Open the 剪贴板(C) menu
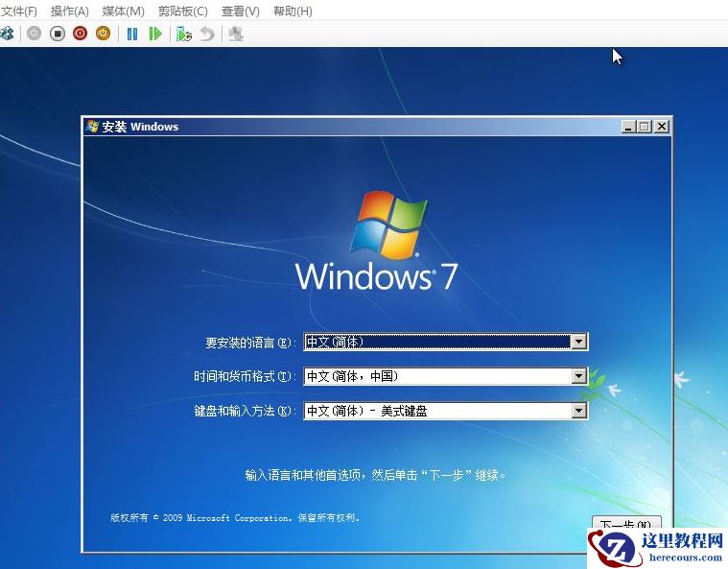 pyautogui.click(x=183, y=12)
